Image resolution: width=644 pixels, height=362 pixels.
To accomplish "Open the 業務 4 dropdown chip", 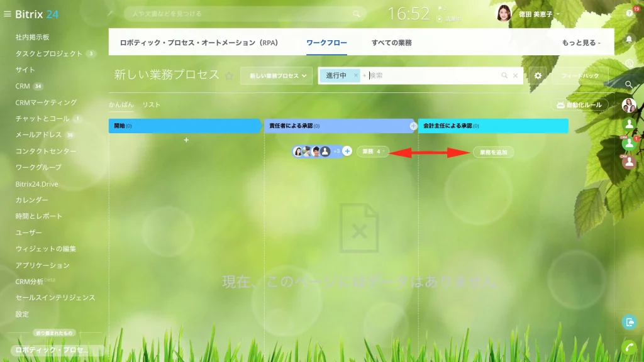I will click(372, 151).
